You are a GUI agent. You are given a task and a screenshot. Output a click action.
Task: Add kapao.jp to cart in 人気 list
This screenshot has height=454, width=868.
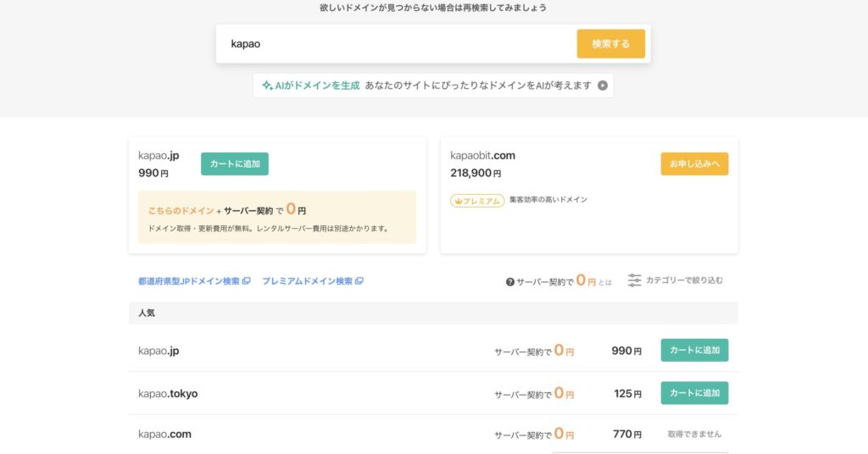click(x=694, y=351)
